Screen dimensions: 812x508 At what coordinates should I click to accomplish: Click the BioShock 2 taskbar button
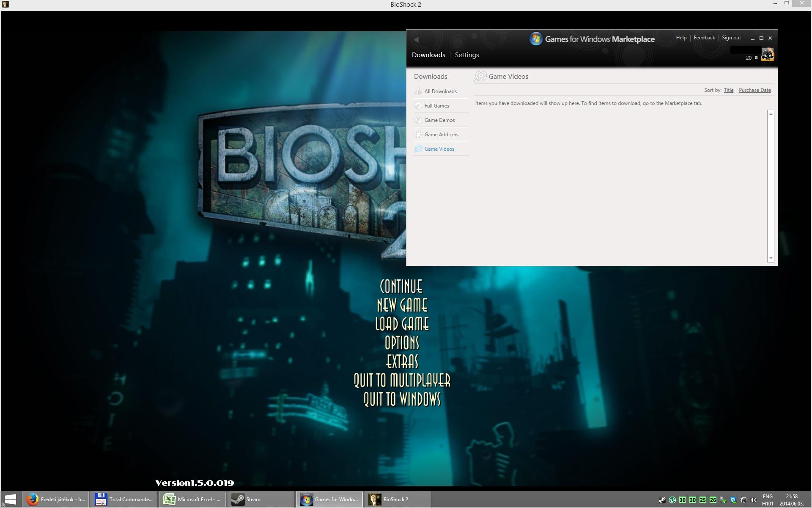click(398, 500)
